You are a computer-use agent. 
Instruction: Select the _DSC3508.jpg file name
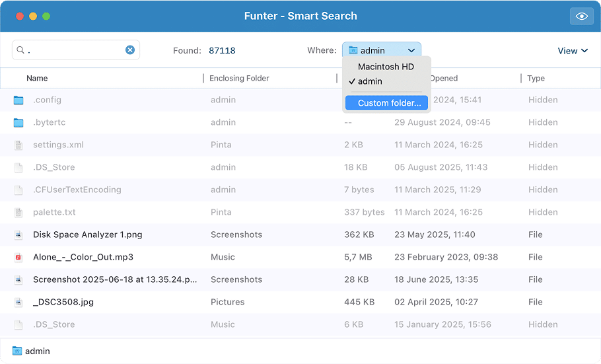[x=63, y=302]
